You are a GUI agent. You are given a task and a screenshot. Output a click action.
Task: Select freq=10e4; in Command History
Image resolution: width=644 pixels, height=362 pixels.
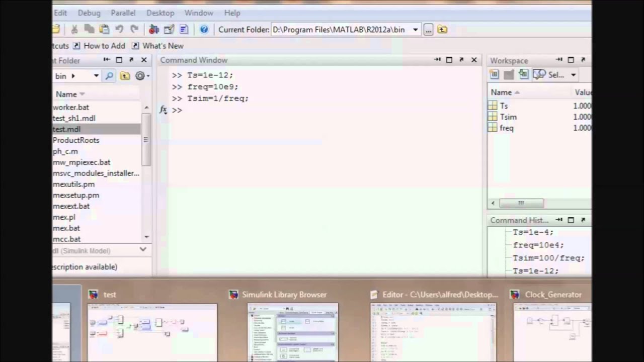click(x=538, y=245)
